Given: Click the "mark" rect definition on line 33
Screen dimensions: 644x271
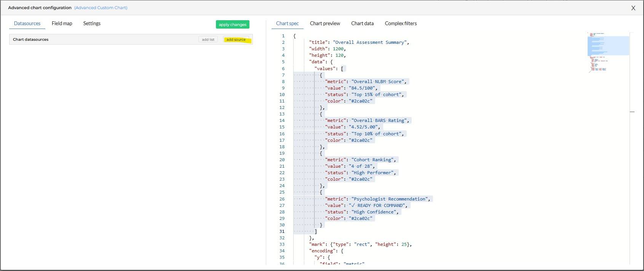Looking at the screenshot, I should click(360, 244).
